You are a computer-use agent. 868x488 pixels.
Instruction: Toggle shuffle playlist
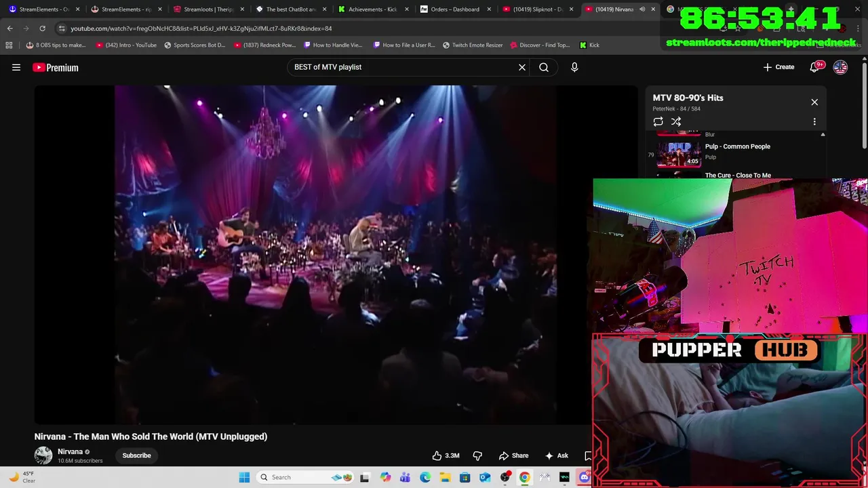(676, 121)
